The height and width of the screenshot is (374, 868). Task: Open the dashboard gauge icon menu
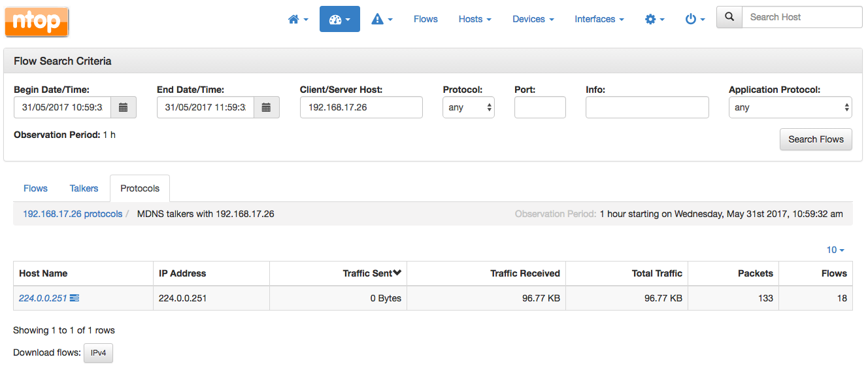[340, 20]
